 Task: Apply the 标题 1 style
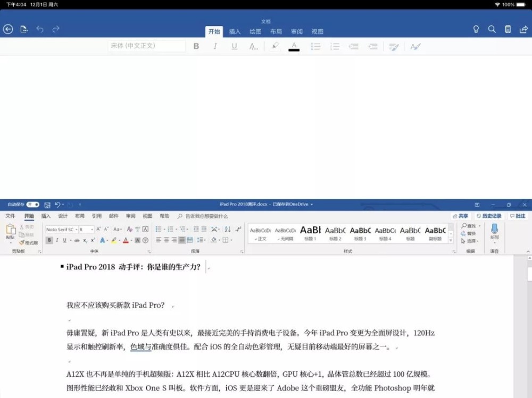pyautogui.click(x=310, y=233)
